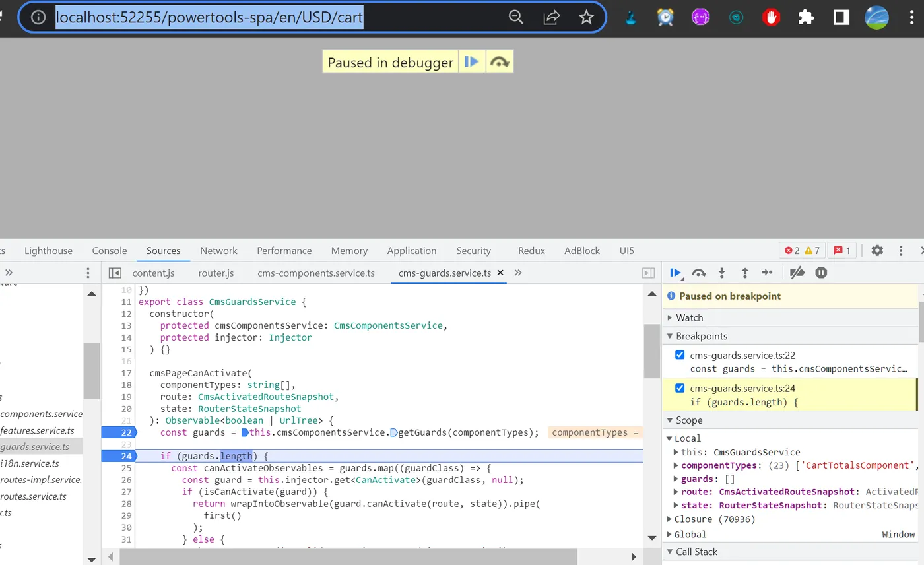Switch to cms-components.service.ts editor tab
This screenshot has height=565, width=924.
316,273
